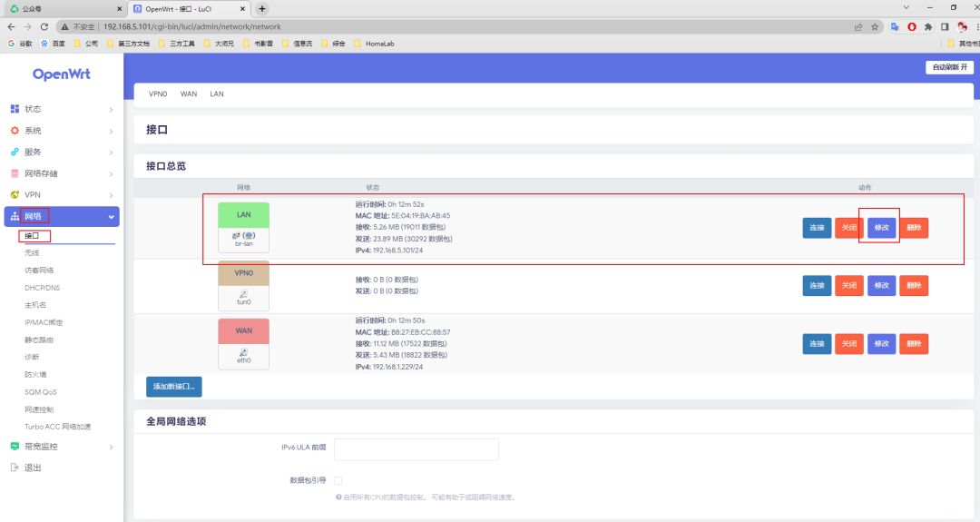Click the red Opera-style extension icon
Viewport: 980px width, 522px height.
(912, 27)
